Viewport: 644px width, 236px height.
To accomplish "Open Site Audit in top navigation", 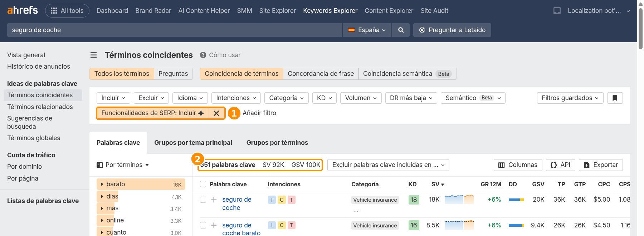I will tap(434, 11).
